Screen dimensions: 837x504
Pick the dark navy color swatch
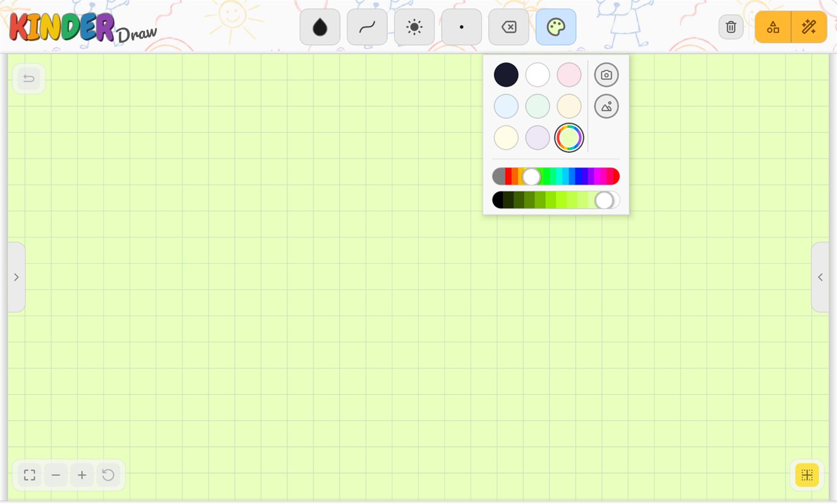click(506, 75)
